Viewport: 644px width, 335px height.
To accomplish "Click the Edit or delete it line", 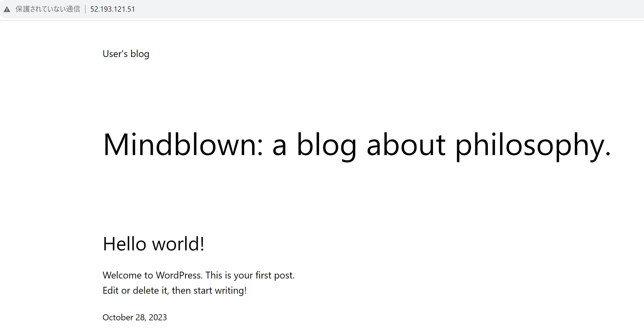I will click(x=174, y=290).
